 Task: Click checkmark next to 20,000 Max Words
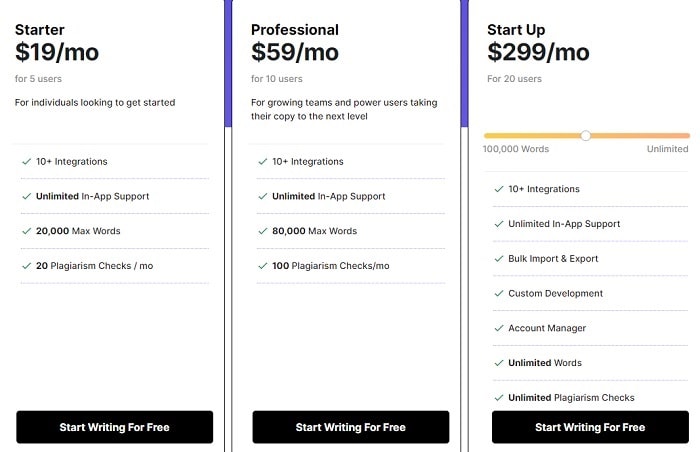(26, 231)
